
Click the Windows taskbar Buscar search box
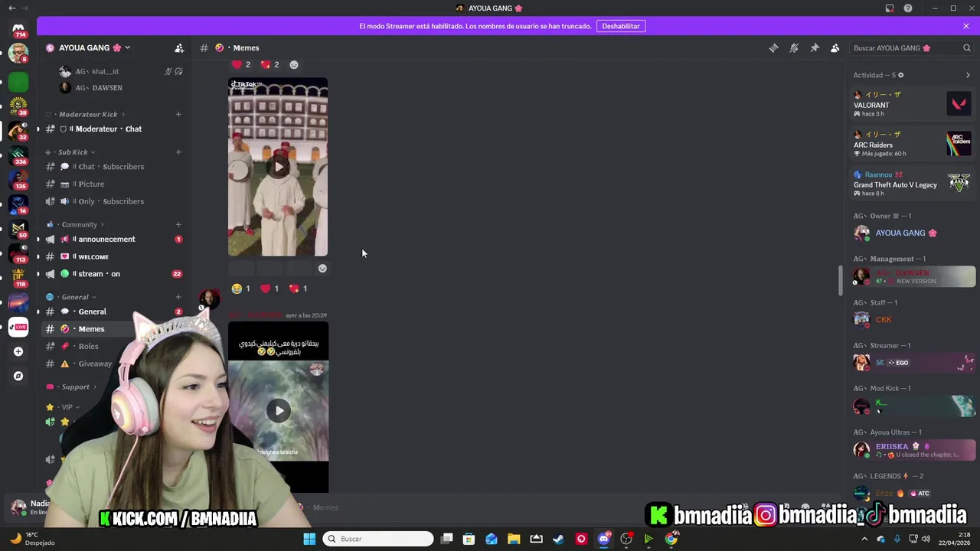pyautogui.click(x=378, y=539)
